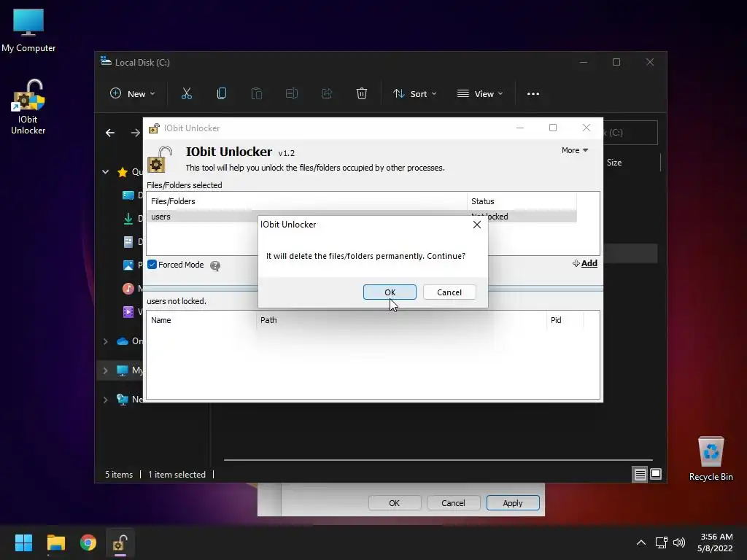
Task: Open the Forced Mode help icon
Action: [x=215, y=265]
